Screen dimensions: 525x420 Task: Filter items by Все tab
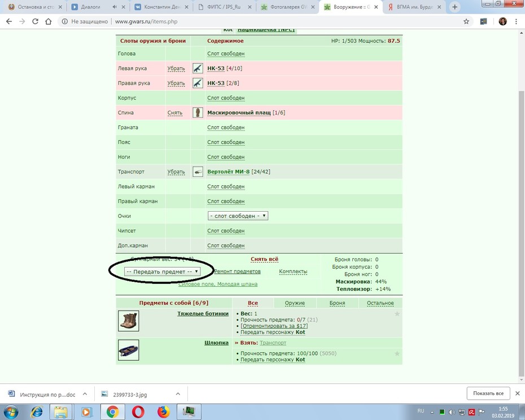(x=253, y=303)
